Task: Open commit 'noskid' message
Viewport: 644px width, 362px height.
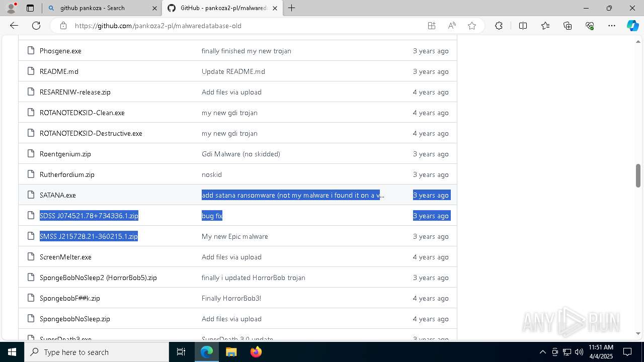Action: click(x=212, y=174)
